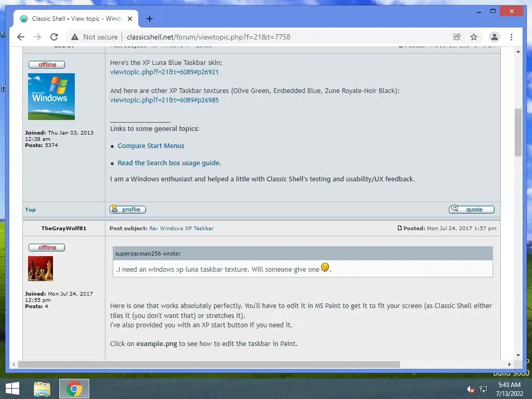This screenshot has width=532, height=399.
Task: Open the Chrome profile avatar menu
Action: coord(495,37)
